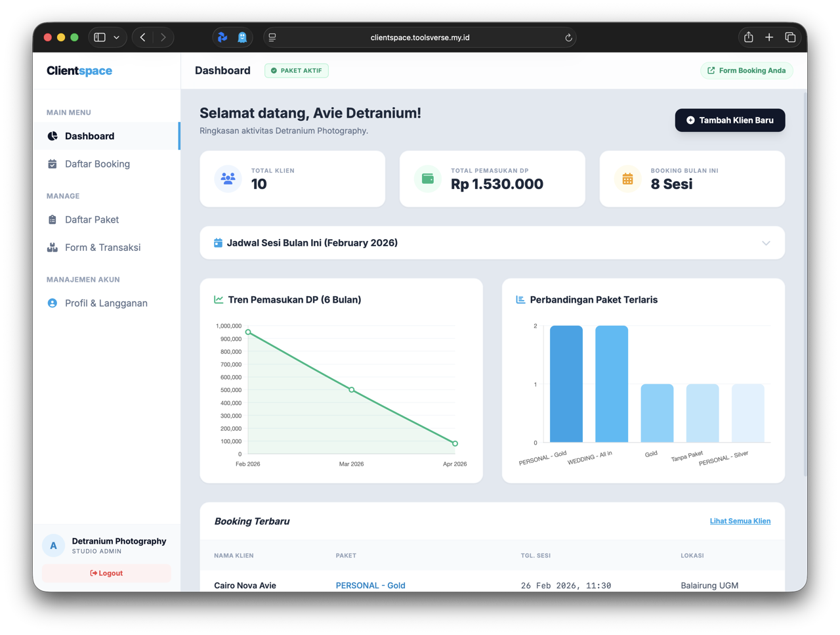Open Form & Transaksi page

coord(102,248)
